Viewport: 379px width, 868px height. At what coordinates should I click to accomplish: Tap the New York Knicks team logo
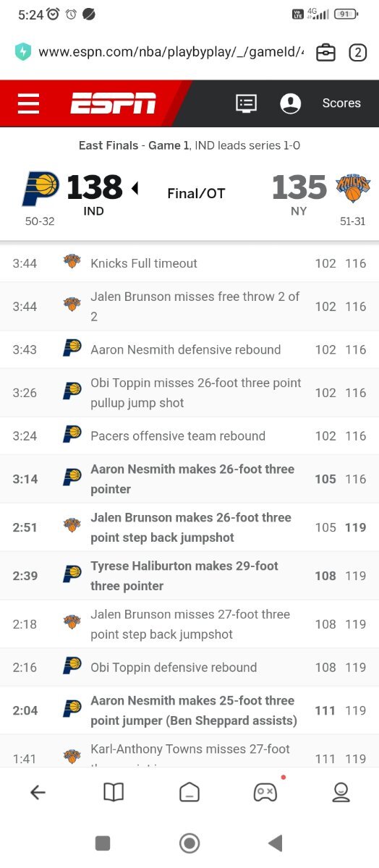click(x=353, y=187)
